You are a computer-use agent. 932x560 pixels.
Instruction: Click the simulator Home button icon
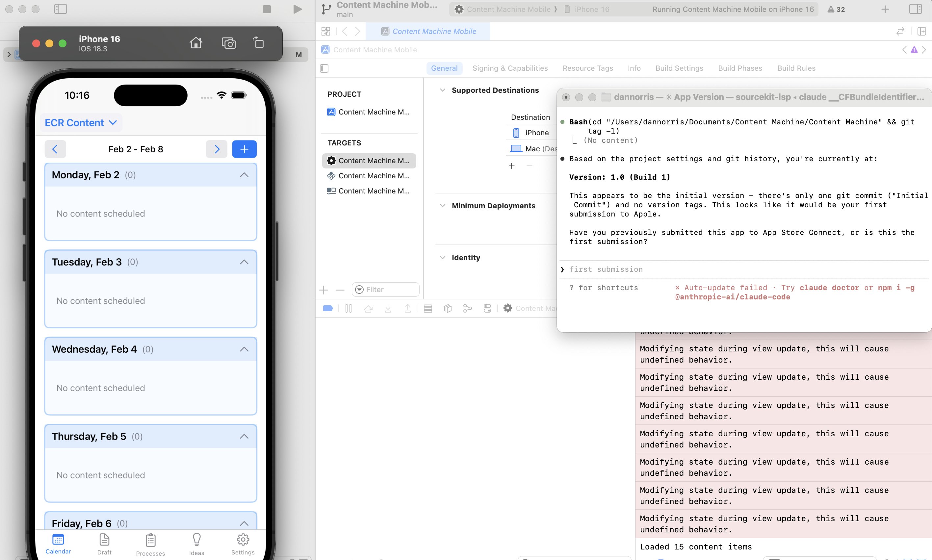pos(195,43)
